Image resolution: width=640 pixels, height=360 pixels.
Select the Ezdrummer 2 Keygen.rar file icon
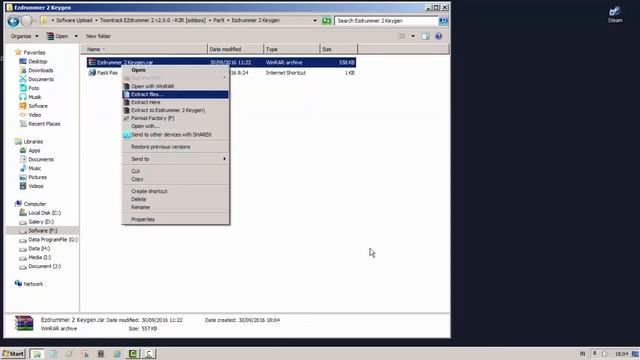click(92, 62)
